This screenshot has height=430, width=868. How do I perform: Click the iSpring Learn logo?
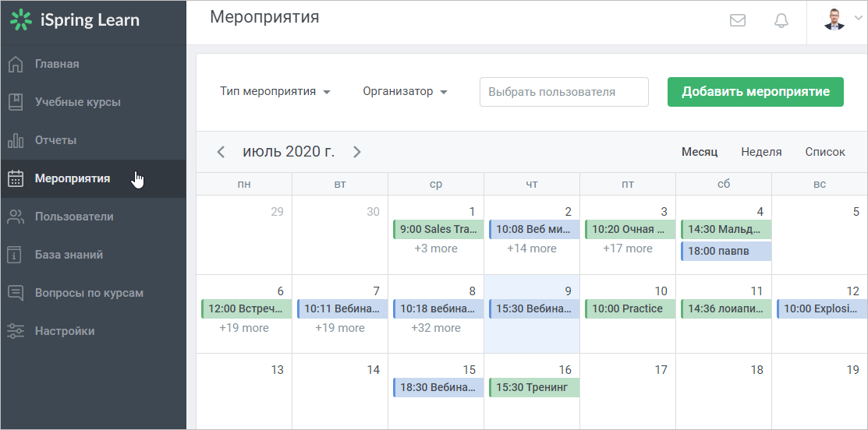pos(75,20)
